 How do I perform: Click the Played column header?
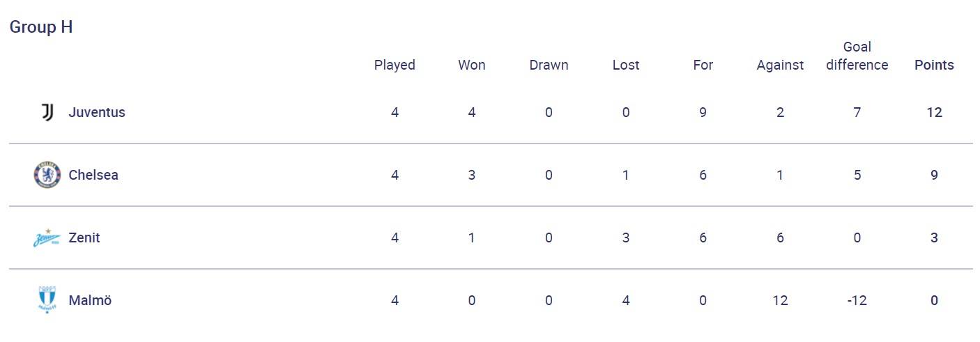click(x=395, y=65)
